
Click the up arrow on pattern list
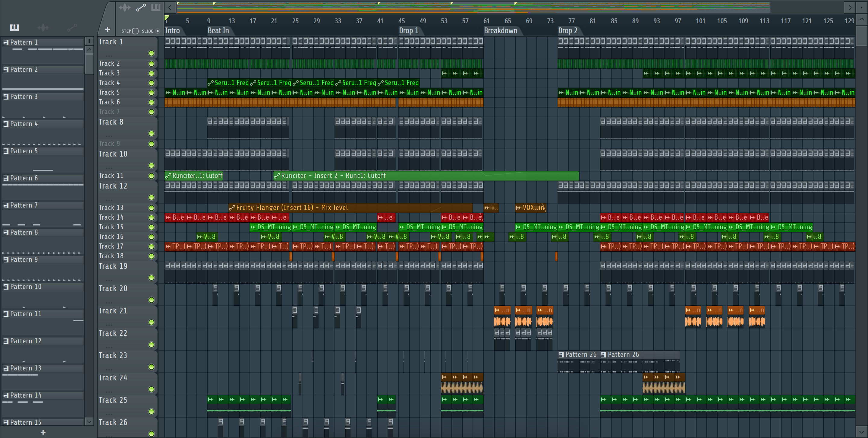pyautogui.click(x=89, y=49)
